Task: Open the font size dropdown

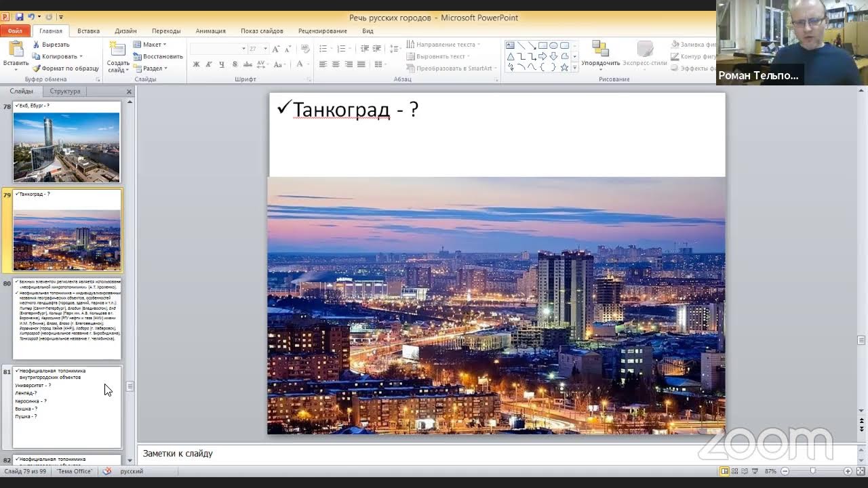Action: [264, 49]
